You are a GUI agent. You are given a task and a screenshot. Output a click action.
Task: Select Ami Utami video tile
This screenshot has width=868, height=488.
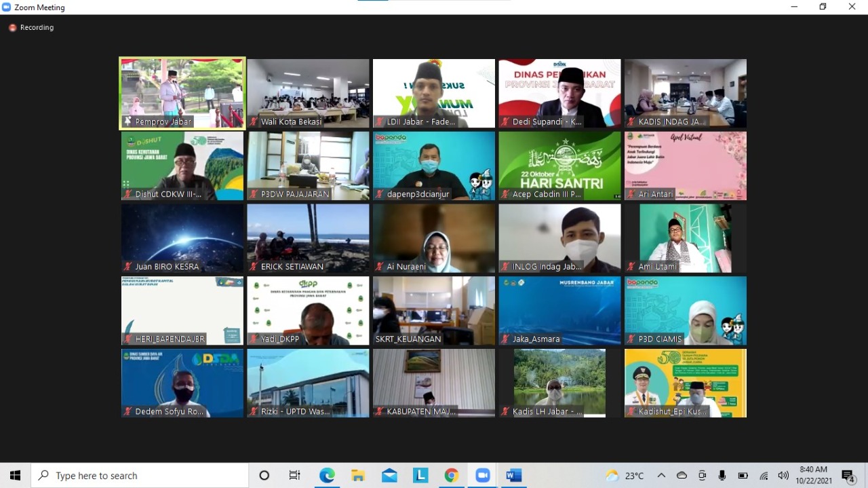[x=686, y=238]
